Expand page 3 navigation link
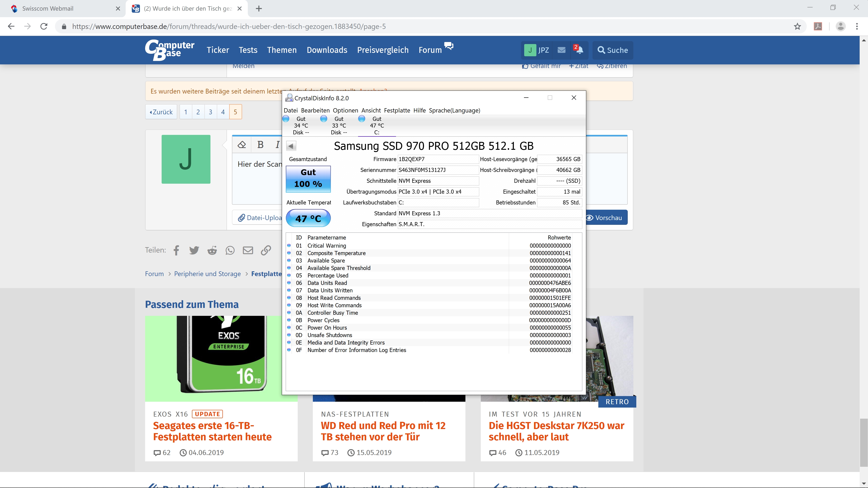The width and height of the screenshot is (868, 488). [x=210, y=112]
